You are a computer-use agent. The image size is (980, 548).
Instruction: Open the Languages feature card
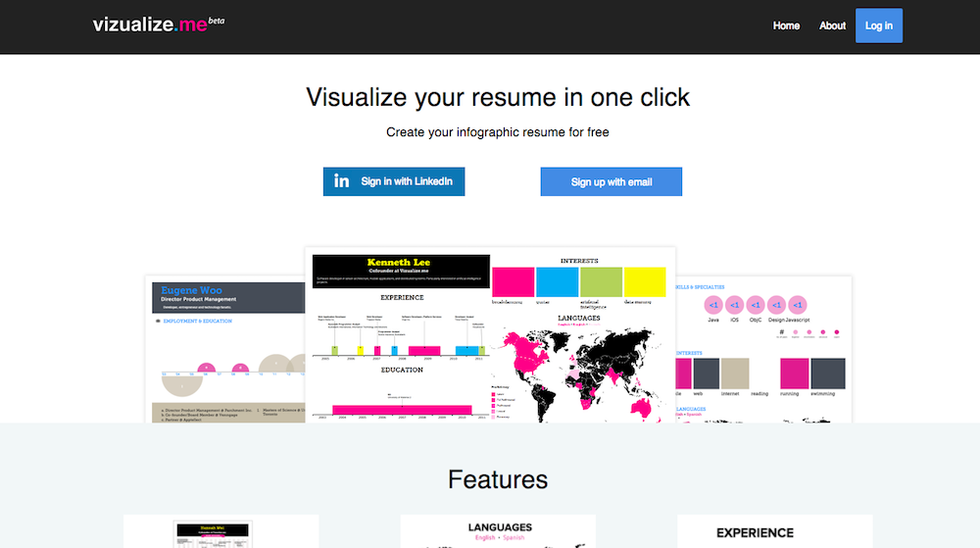point(498,531)
